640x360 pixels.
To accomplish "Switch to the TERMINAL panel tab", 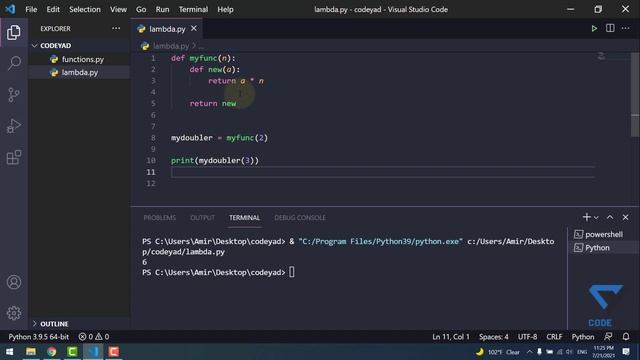I will click(244, 218).
